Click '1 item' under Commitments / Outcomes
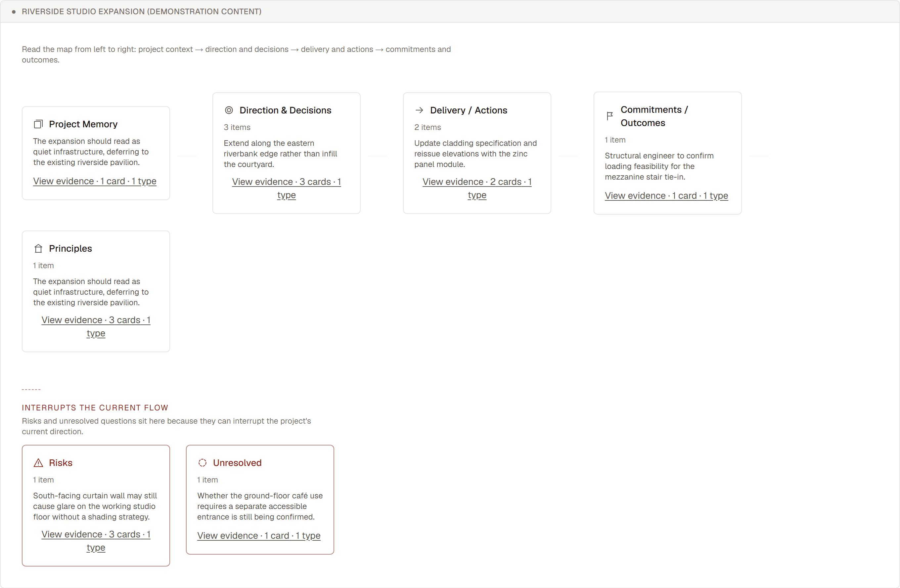This screenshot has width=900, height=588. [615, 140]
